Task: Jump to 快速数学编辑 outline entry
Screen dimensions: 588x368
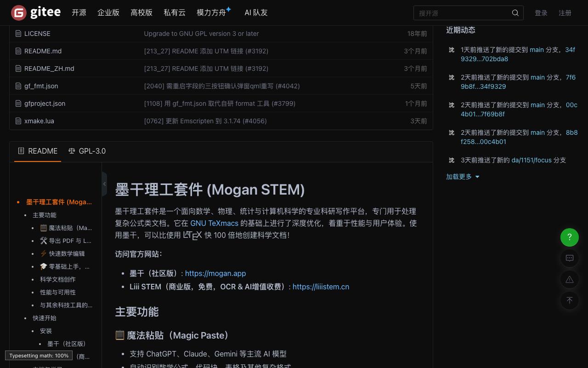Action: pos(62,253)
